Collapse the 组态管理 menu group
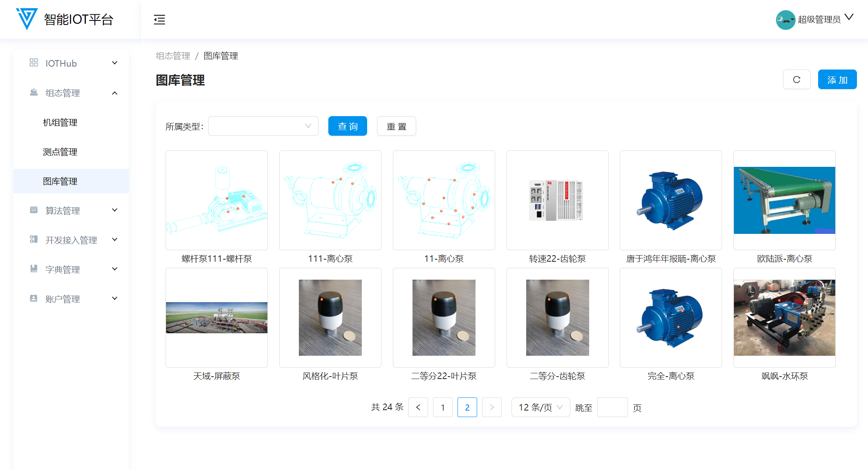This screenshot has height=469, width=868. (114, 93)
